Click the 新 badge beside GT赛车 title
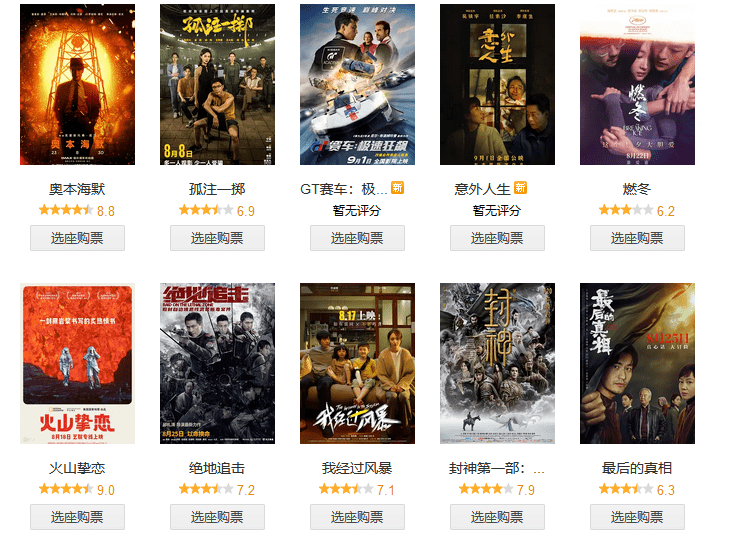751x536 pixels. [x=397, y=188]
